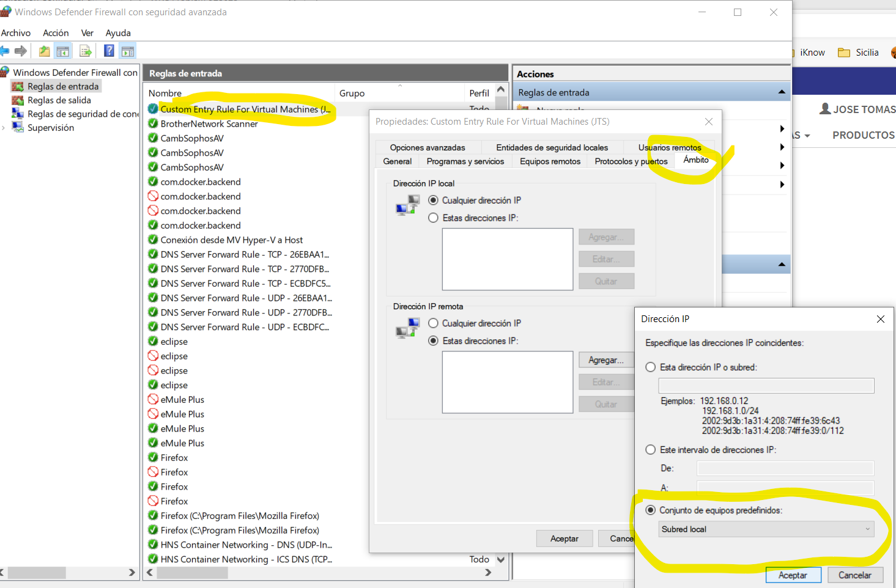This screenshot has height=588, width=896.
Task: Click Agregar button for remote IP addresses
Action: pyautogui.click(x=605, y=360)
